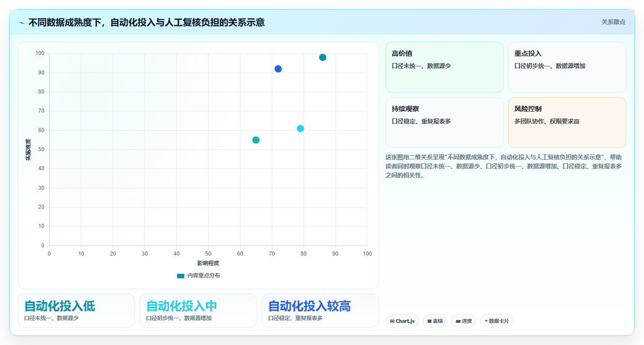Click the green scatter point near 55
644x345 pixels.
pyautogui.click(x=256, y=140)
